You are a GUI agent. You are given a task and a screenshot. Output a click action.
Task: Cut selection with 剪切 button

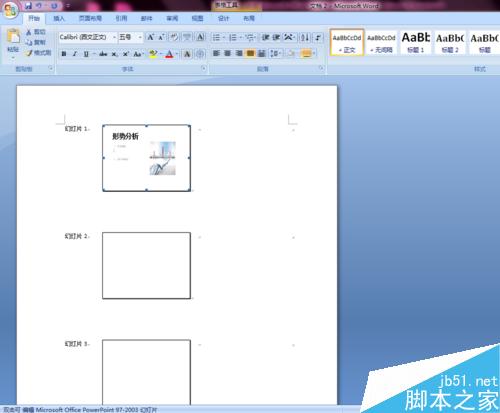pos(36,32)
